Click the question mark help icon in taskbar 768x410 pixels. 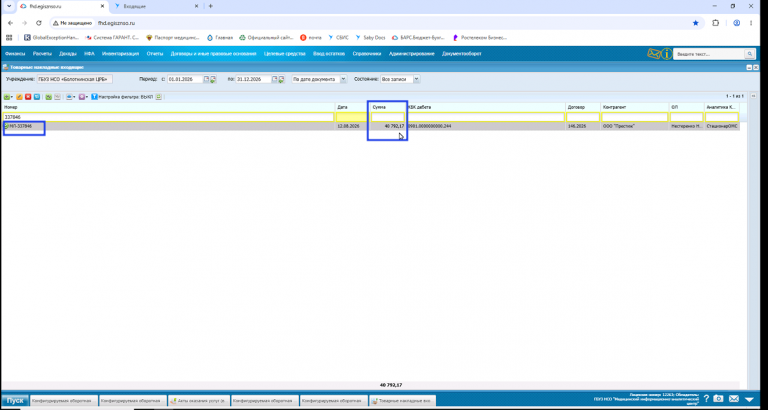click(x=706, y=399)
